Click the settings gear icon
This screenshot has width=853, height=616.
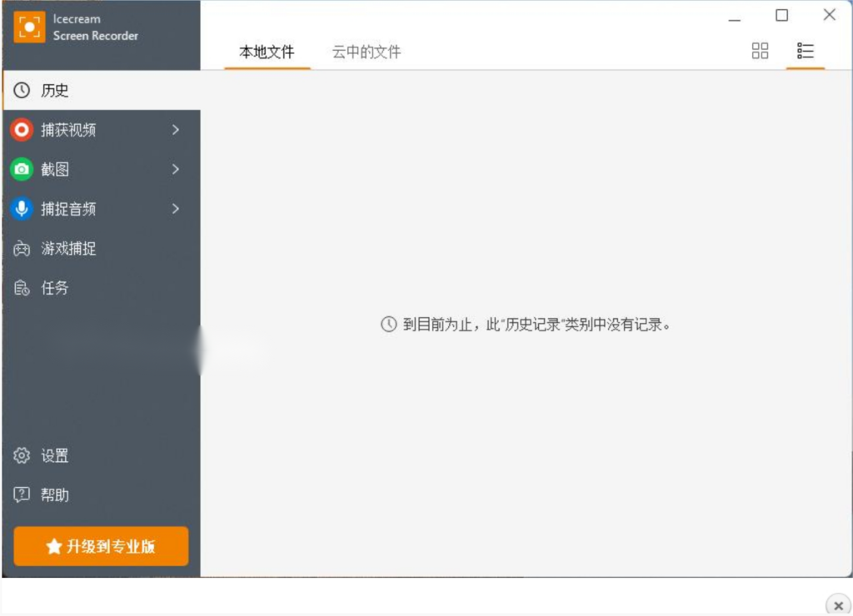click(x=22, y=455)
